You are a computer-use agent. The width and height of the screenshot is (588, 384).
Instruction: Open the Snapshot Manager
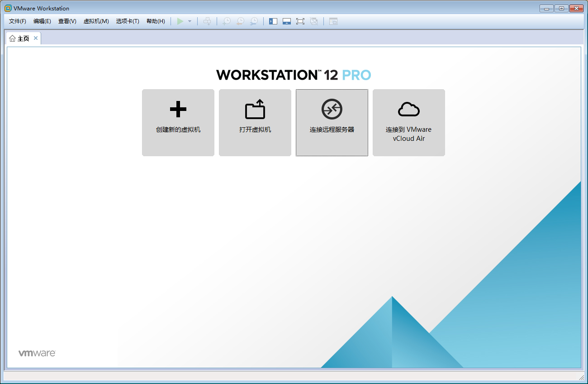254,21
